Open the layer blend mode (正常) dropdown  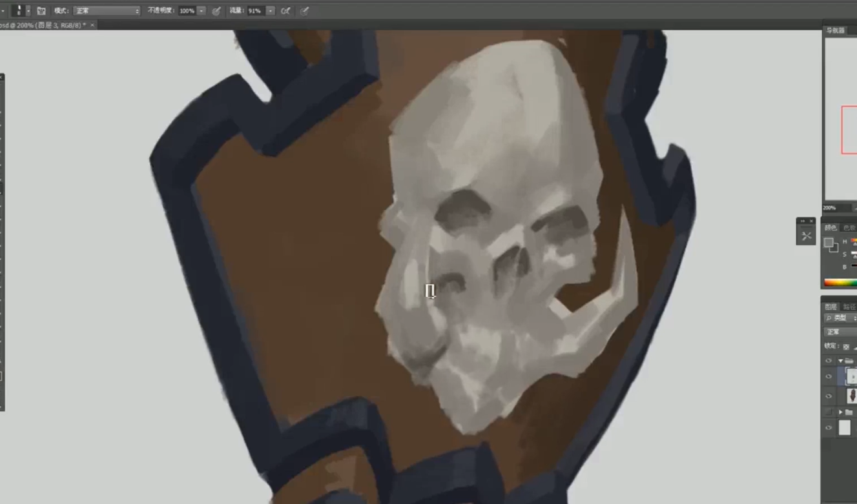pyautogui.click(x=840, y=332)
